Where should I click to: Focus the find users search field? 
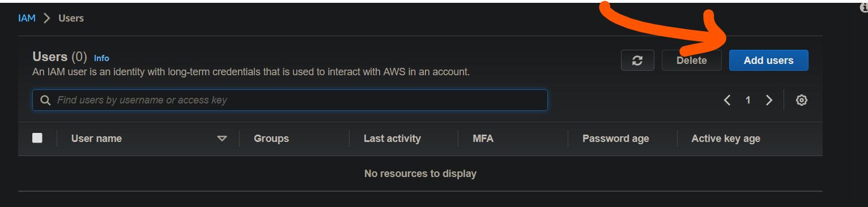tap(290, 100)
